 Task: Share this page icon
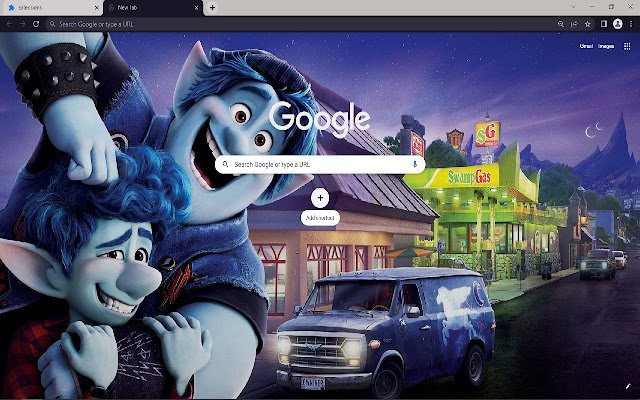click(574, 24)
